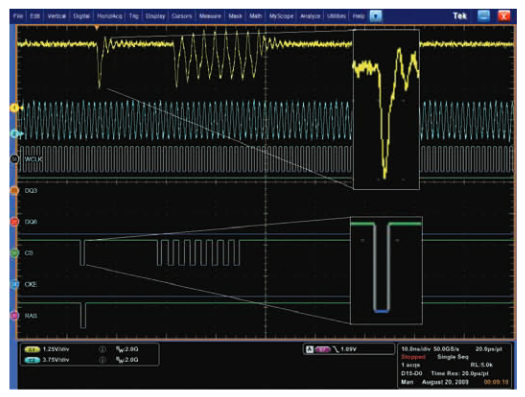Close the oscilloscope application window
Viewport: 525px width, 397px height.
504,16
